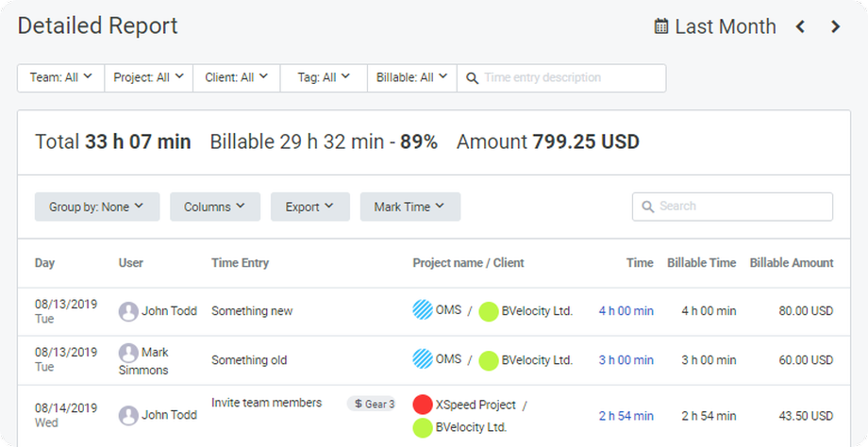
Task: Open the Export dropdown
Action: coord(310,207)
